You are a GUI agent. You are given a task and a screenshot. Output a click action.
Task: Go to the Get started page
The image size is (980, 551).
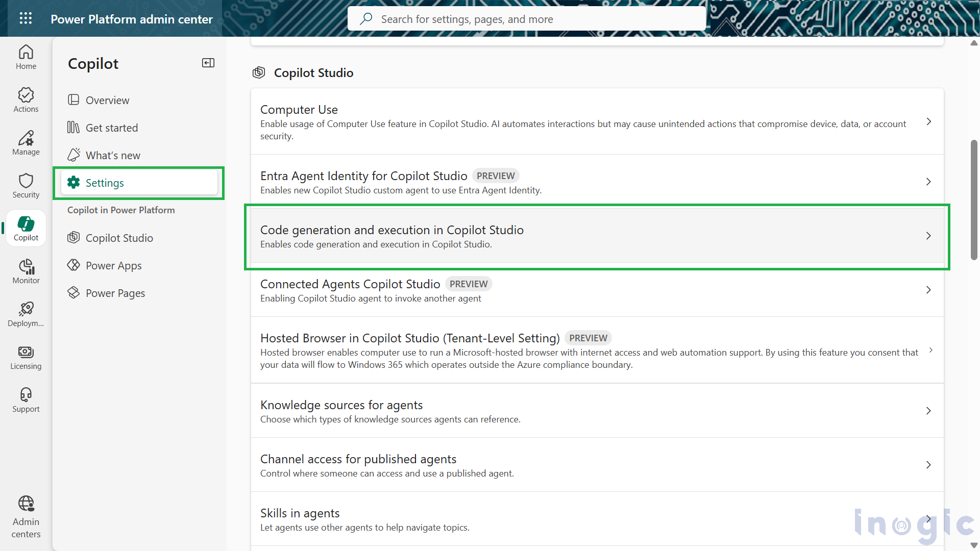pos(112,128)
